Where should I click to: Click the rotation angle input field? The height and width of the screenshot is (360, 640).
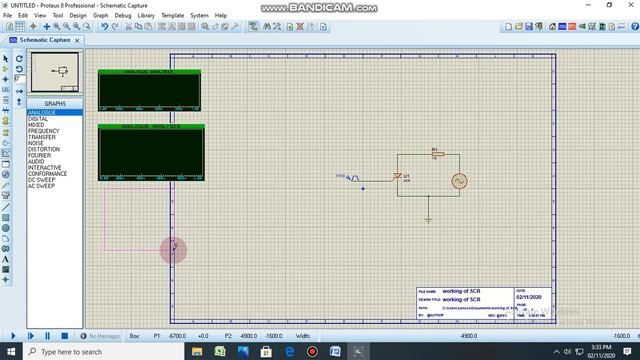click(x=20, y=79)
